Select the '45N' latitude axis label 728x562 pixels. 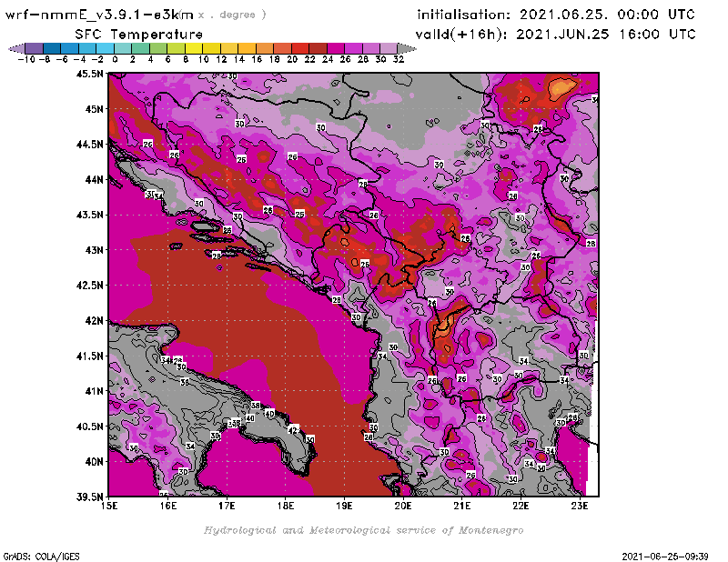(95, 109)
